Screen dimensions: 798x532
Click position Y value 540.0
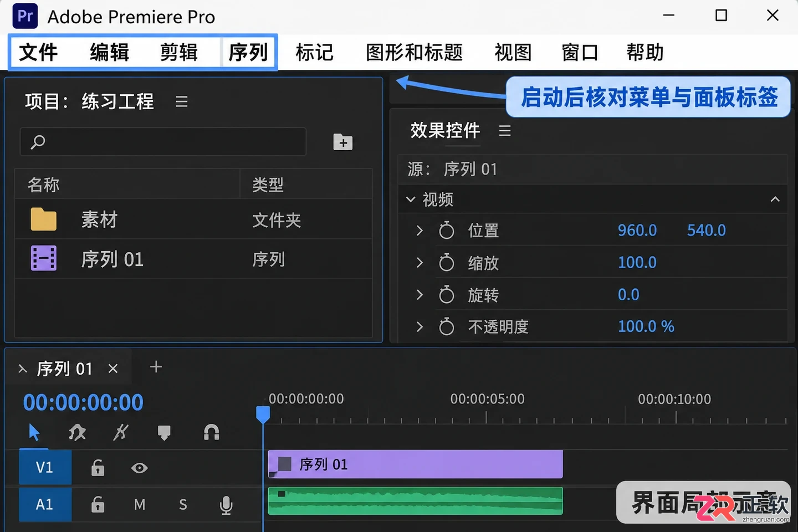(x=707, y=231)
